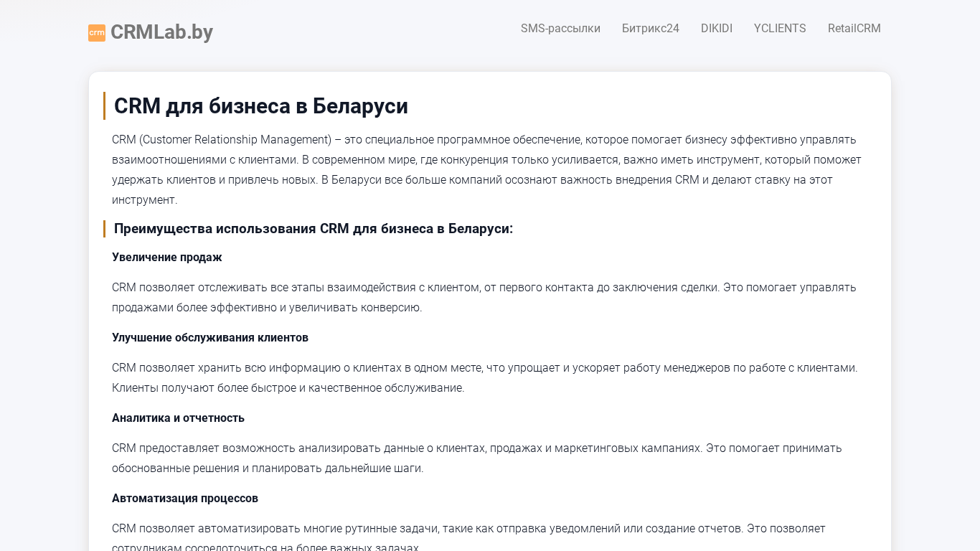Screen dimensions: 980x551
Task: Click the paragraph about analyzing marketing campaign data
Action: [x=477, y=458]
